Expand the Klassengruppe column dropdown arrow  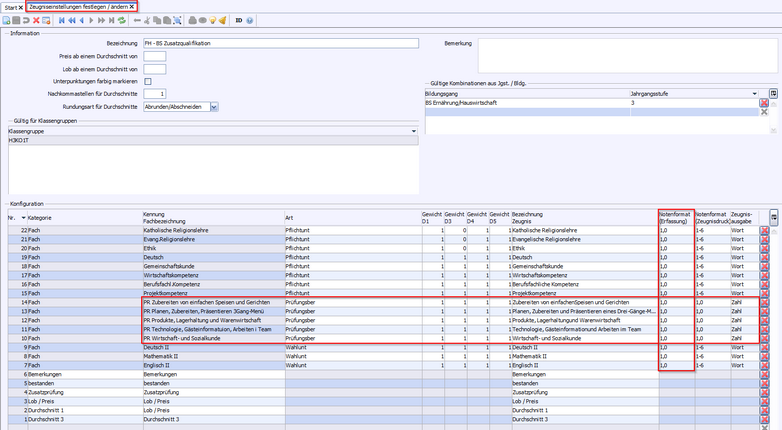tap(414, 130)
